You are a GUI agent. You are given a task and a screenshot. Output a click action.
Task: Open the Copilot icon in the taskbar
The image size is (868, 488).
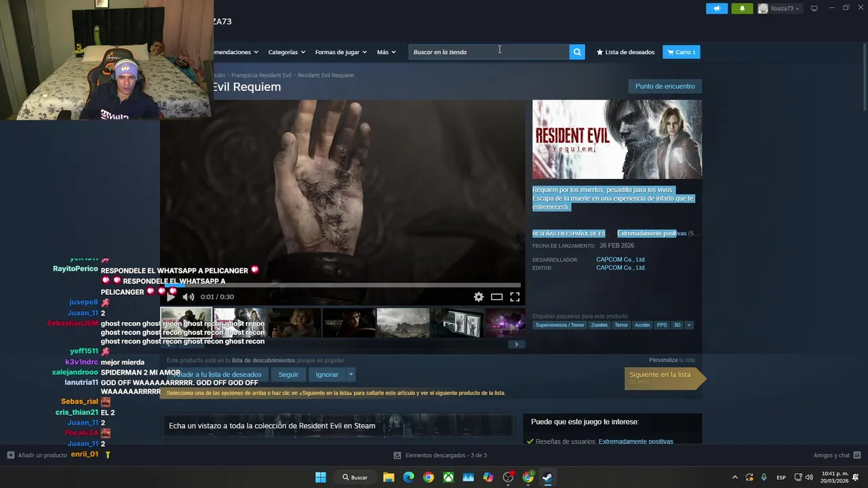(488, 477)
